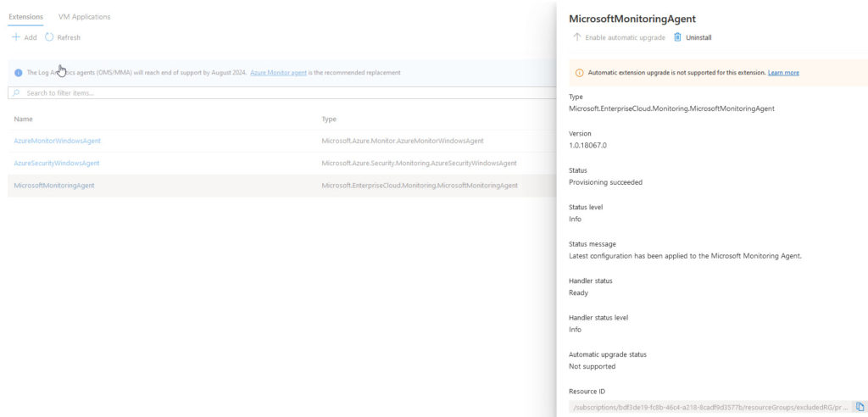Click the Add plus icon
The image size is (868, 417).
[16, 37]
